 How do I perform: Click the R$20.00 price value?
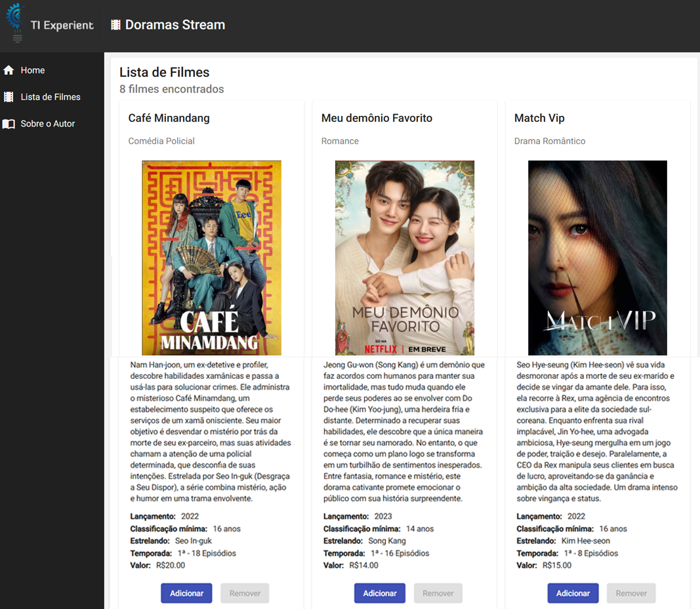[x=171, y=565]
